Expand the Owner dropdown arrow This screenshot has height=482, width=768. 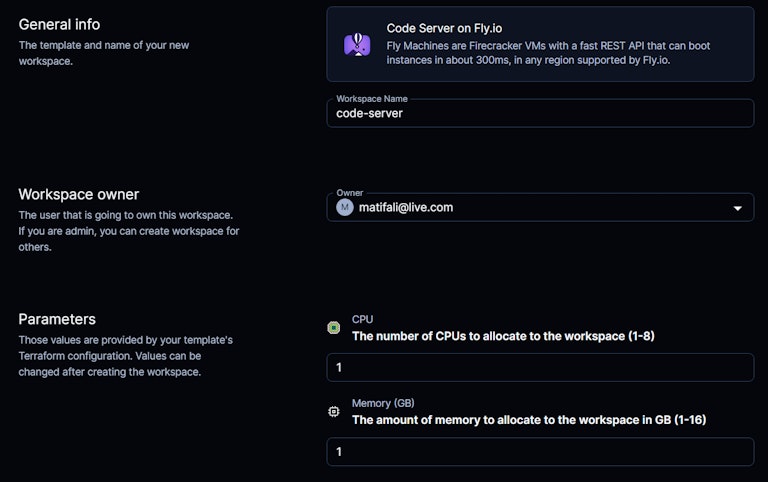pyautogui.click(x=737, y=208)
